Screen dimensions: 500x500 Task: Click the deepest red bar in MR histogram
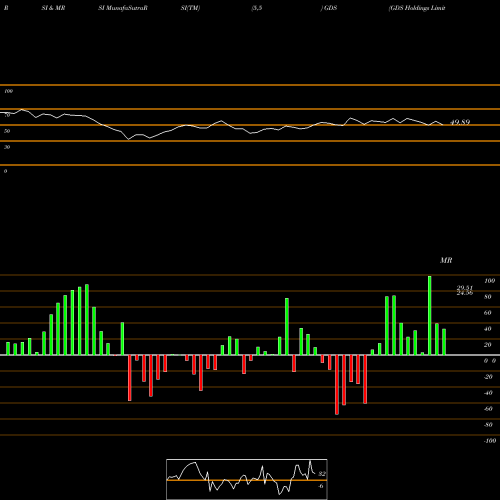(337, 385)
